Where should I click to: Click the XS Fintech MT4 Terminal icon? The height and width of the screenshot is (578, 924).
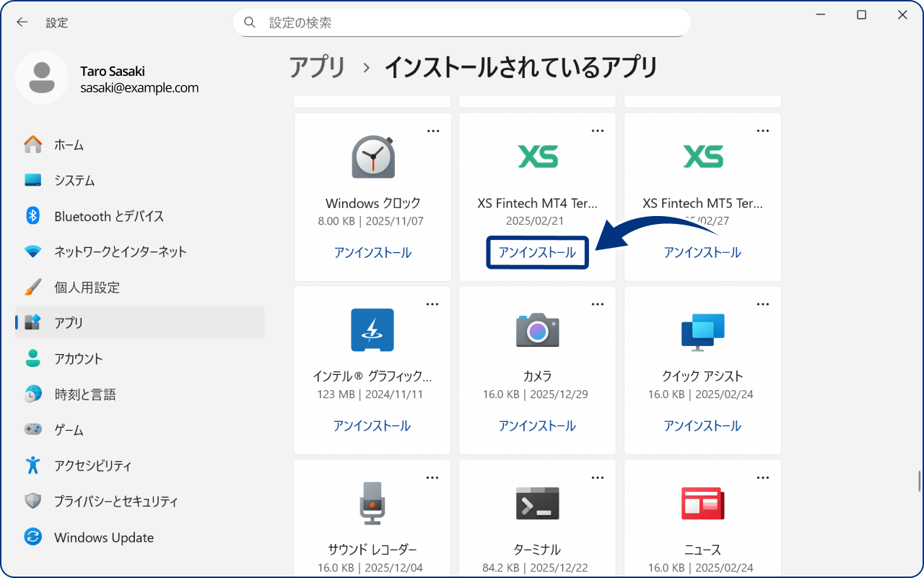pyautogui.click(x=537, y=157)
